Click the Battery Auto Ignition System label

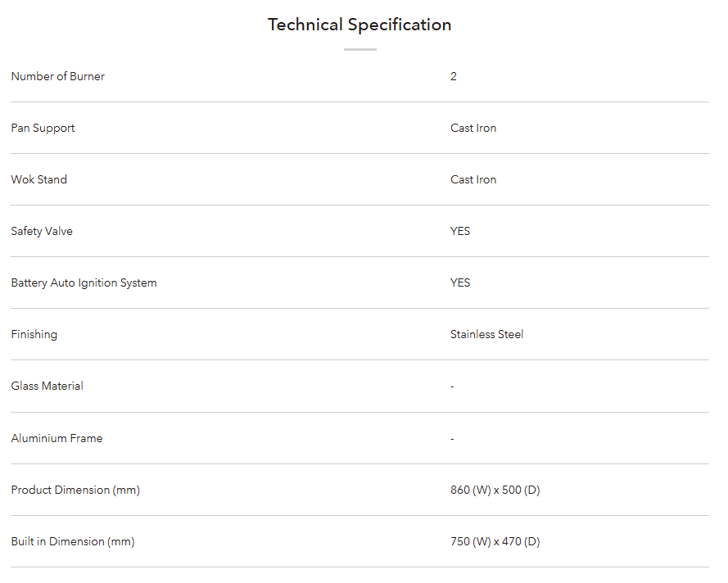pyautogui.click(x=84, y=282)
